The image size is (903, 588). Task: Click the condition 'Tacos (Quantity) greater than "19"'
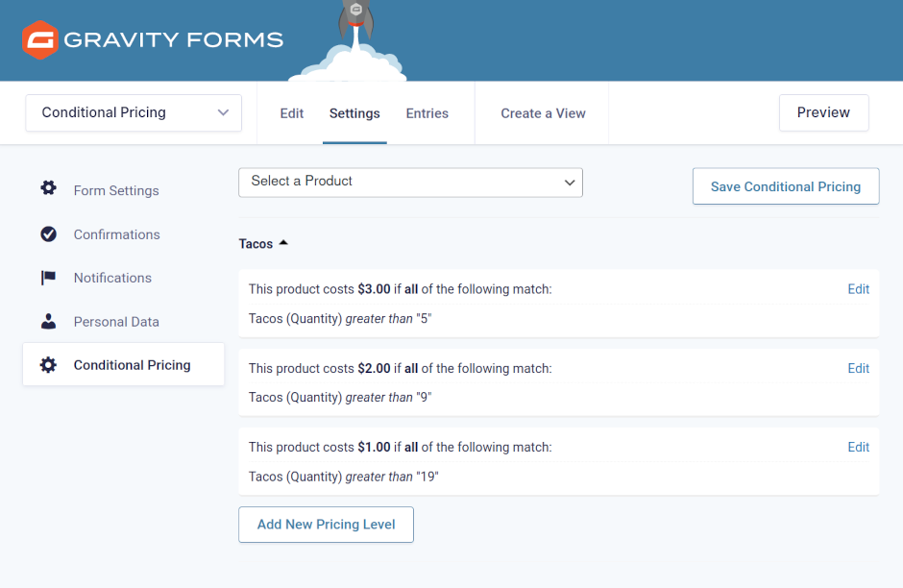[343, 477]
